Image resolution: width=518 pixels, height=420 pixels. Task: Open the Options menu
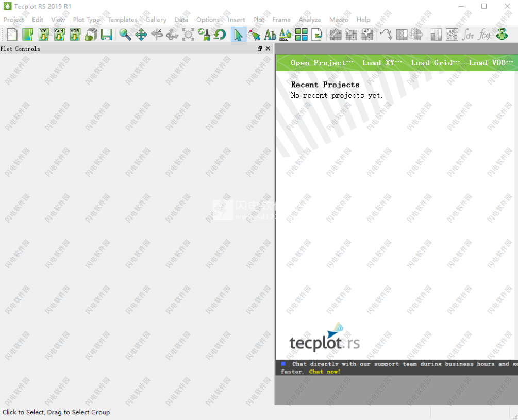click(x=208, y=20)
